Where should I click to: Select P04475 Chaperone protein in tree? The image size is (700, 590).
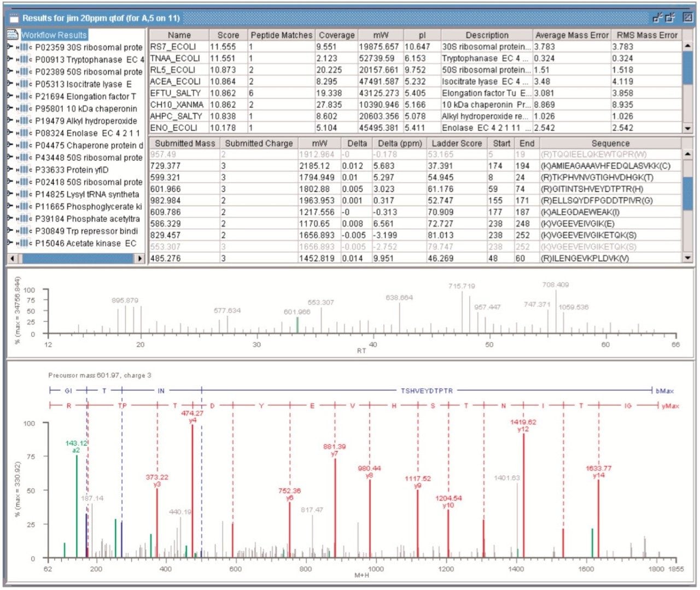[89, 145]
